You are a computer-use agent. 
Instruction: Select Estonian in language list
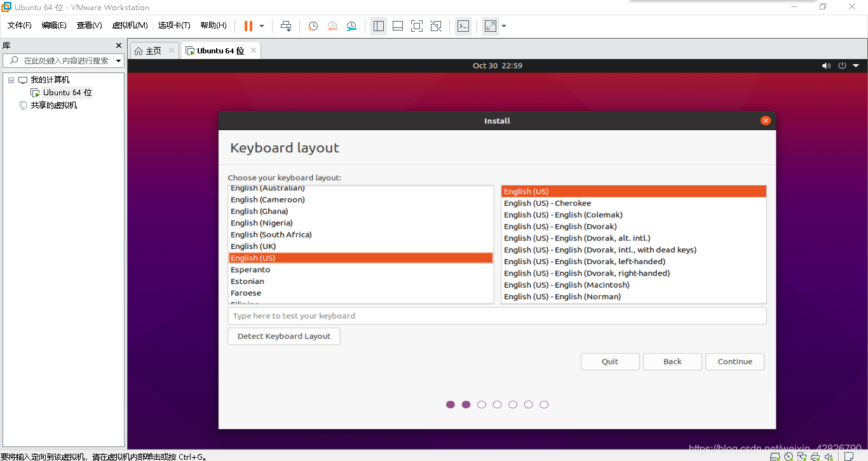coord(361,281)
